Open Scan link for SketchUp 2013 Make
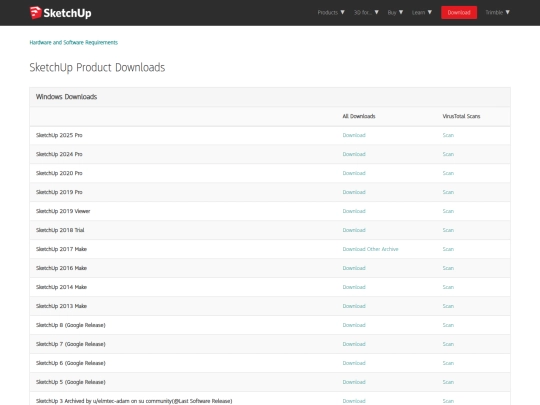Image resolution: width=540 pixels, height=405 pixels. point(448,306)
